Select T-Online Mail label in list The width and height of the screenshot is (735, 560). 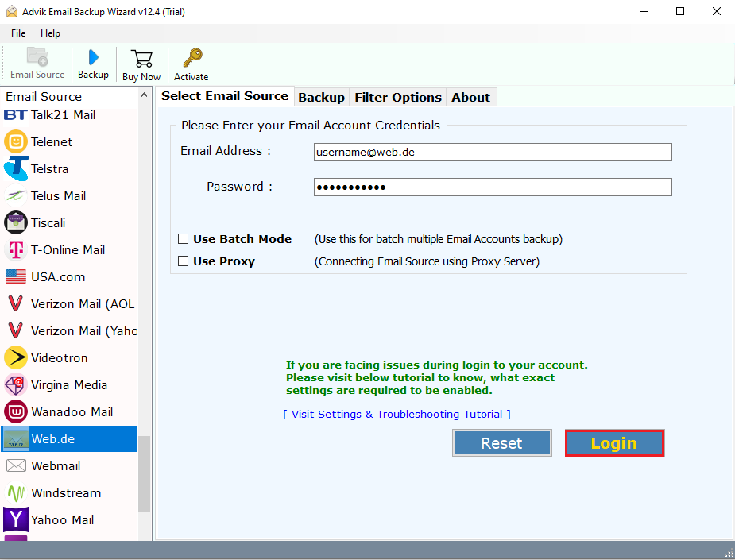(x=68, y=249)
